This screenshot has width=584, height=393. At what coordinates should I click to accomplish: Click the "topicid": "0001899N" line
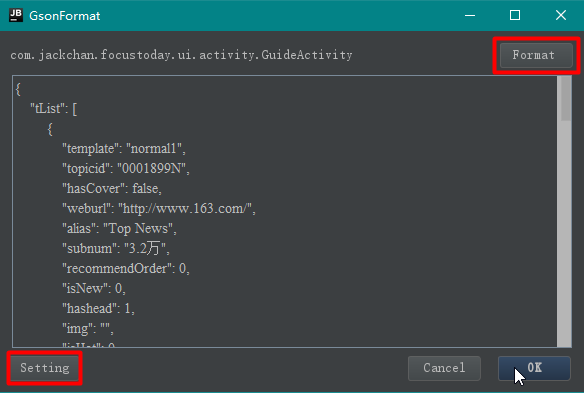point(126,169)
